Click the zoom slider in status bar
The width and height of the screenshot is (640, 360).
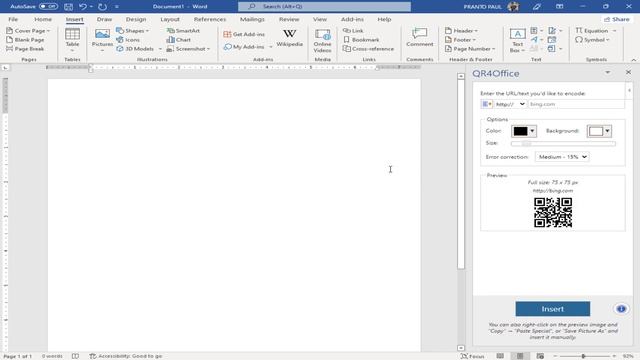(x=584, y=356)
